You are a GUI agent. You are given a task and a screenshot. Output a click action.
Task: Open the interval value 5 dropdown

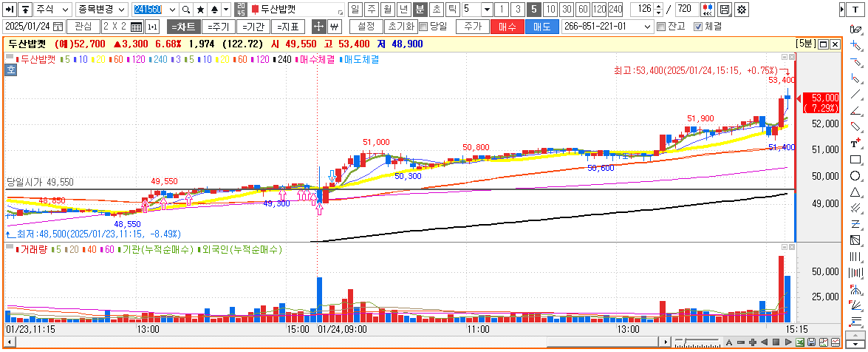(486, 10)
